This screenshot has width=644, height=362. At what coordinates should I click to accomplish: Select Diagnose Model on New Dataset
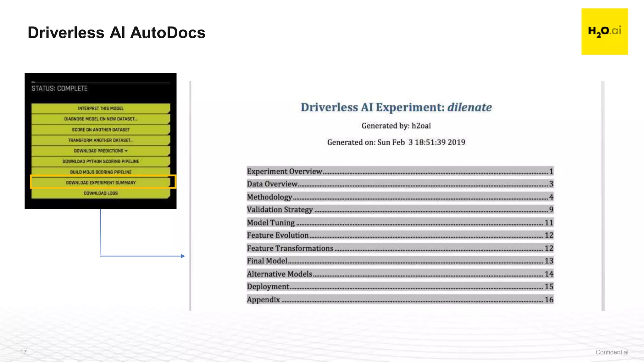101,119
